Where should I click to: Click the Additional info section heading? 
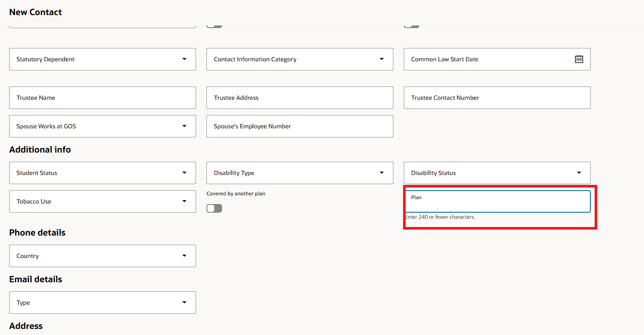(x=40, y=150)
